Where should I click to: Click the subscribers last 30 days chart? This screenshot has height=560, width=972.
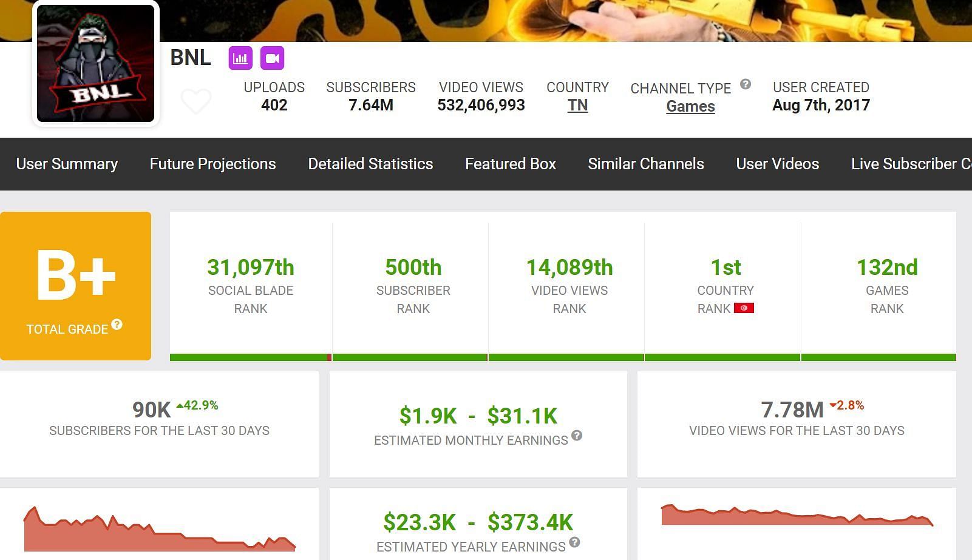tap(159, 530)
